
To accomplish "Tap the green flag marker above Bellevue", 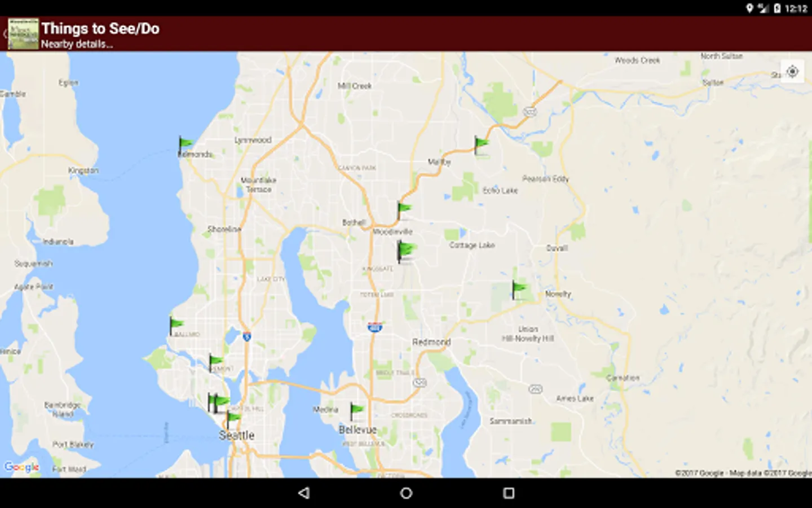I will click(356, 411).
